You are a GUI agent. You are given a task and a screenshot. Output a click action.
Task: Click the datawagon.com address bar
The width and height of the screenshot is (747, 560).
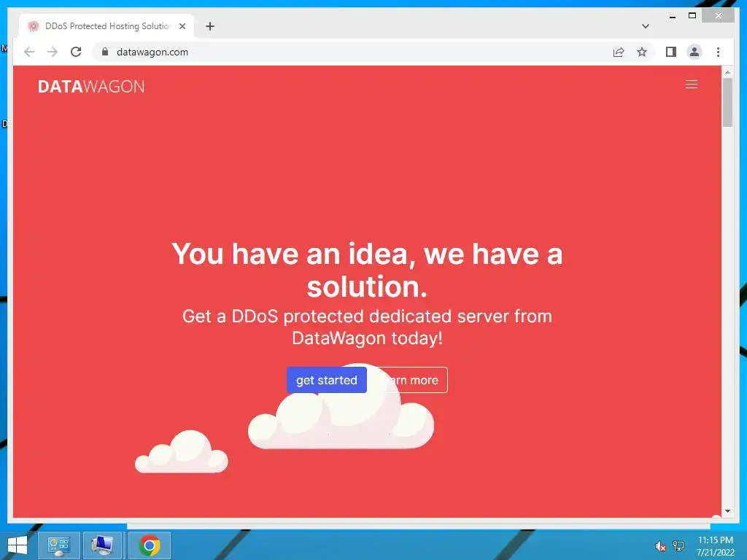352,52
